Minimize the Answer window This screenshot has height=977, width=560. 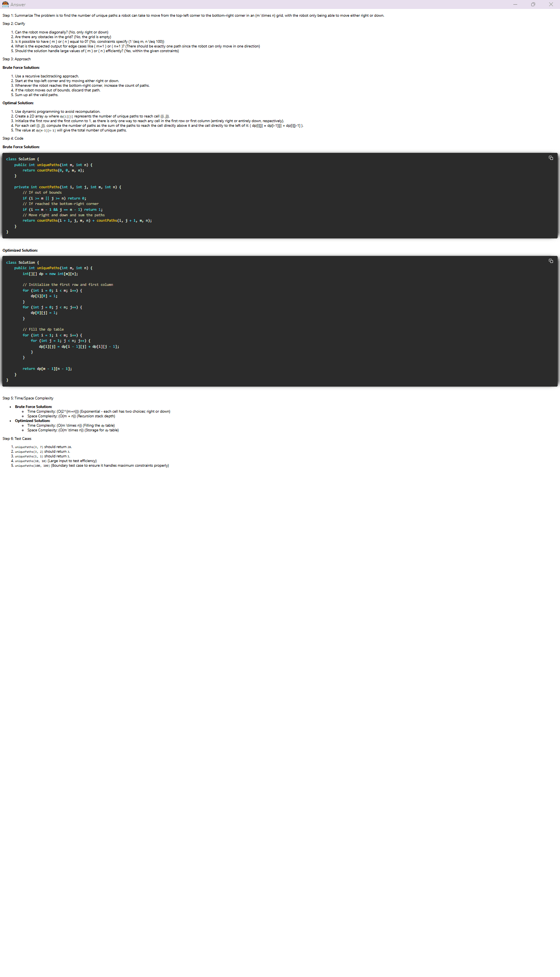[x=515, y=4]
